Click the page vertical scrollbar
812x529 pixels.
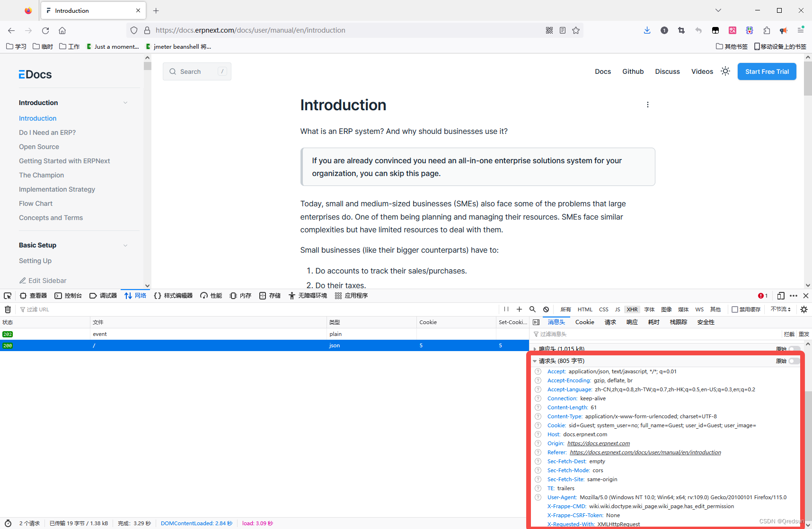tap(808, 78)
